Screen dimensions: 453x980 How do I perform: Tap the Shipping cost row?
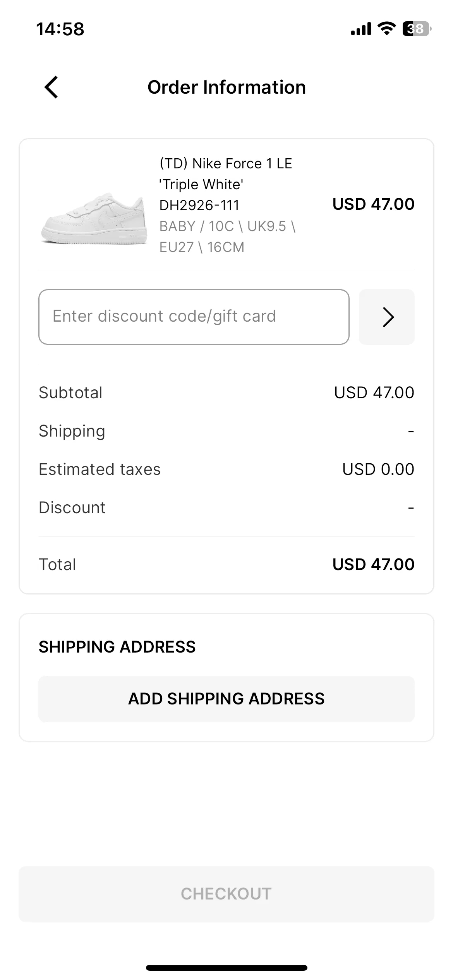(226, 431)
